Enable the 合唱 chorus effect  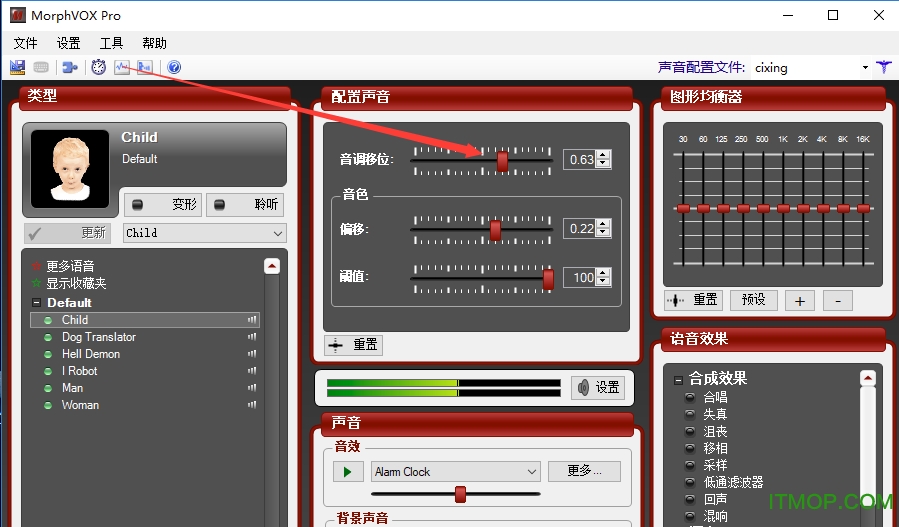point(690,397)
